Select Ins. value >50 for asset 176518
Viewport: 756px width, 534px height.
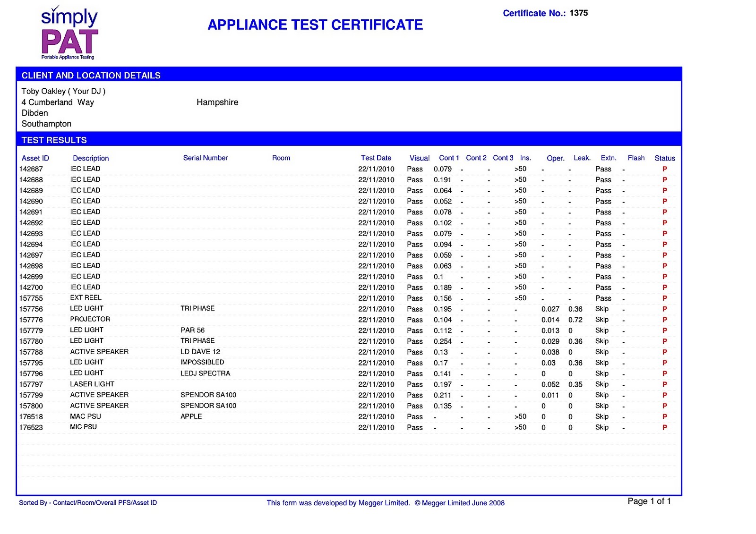pos(520,416)
